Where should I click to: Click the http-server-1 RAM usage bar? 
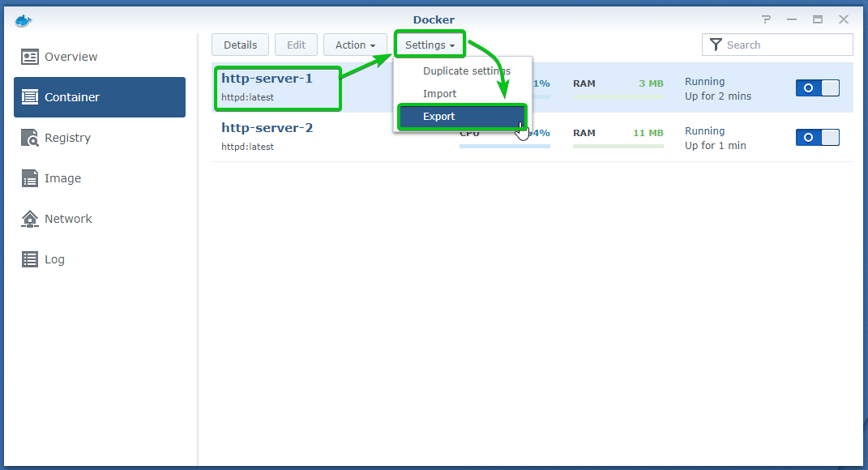(618, 97)
